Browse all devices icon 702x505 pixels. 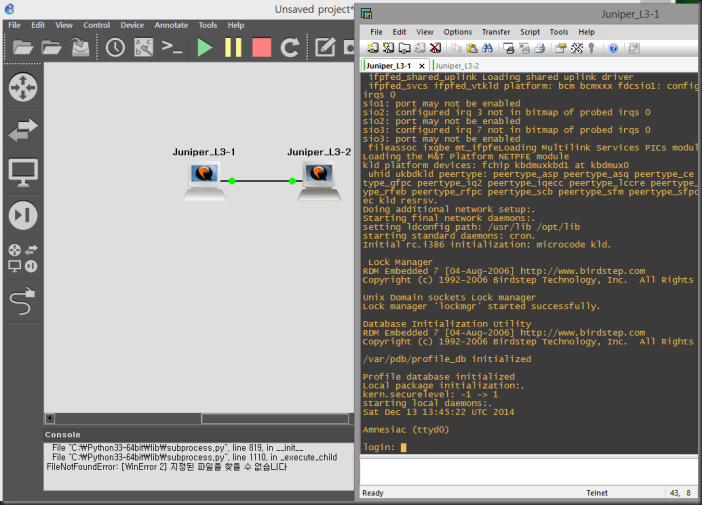23,258
